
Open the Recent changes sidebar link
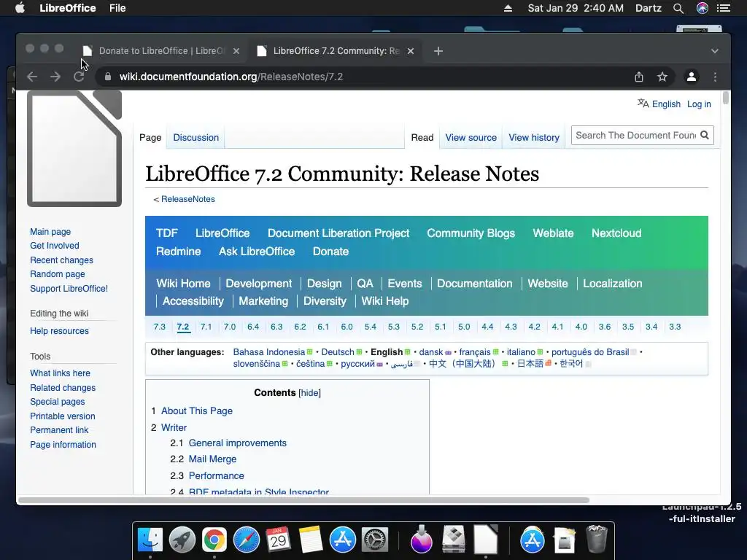tap(61, 260)
